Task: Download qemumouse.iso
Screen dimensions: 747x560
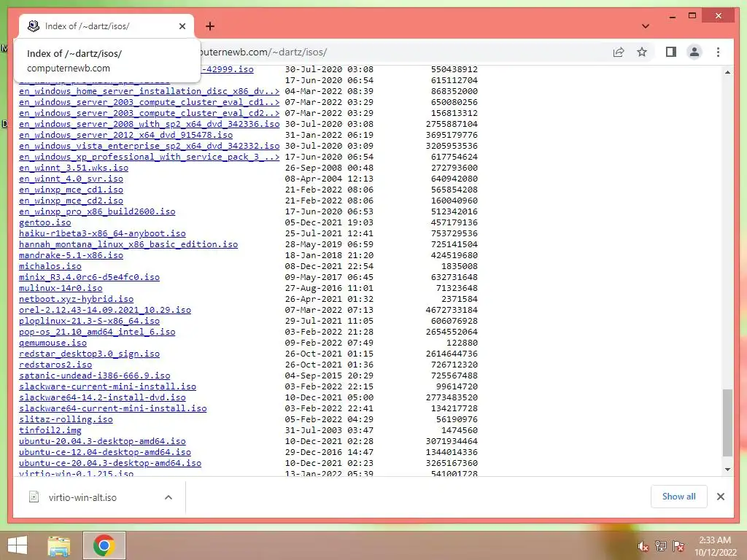Action: pyautogui.click(x=53, y=343)
